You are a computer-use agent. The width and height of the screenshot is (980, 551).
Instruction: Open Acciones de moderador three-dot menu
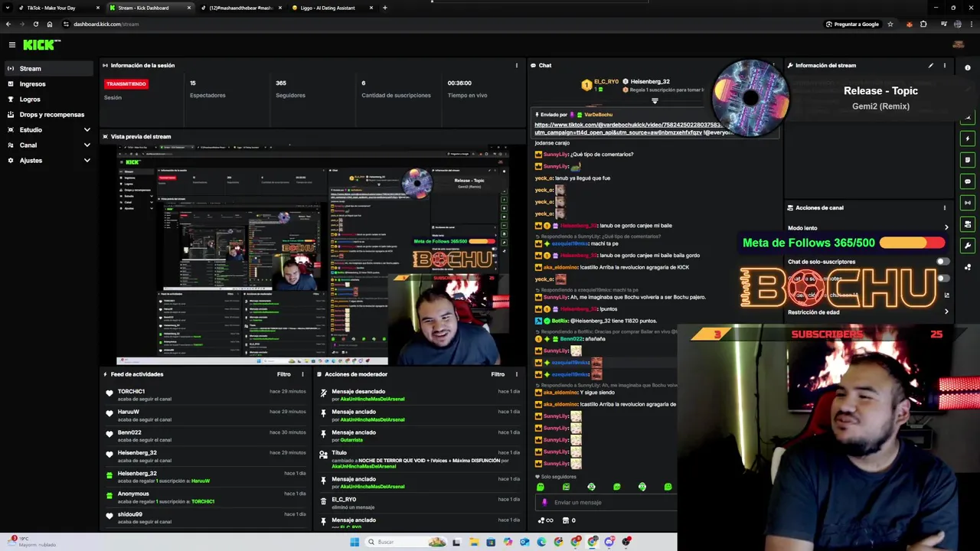(x=516, y=374)
